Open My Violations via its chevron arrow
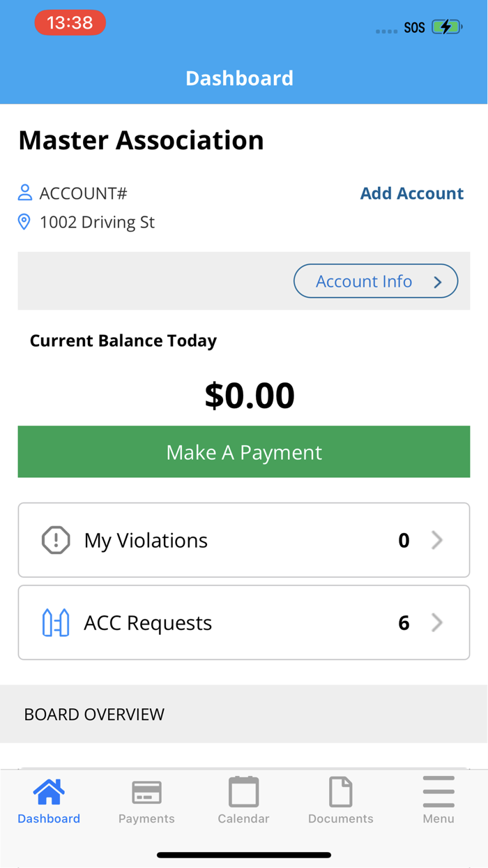 (436, 539)
